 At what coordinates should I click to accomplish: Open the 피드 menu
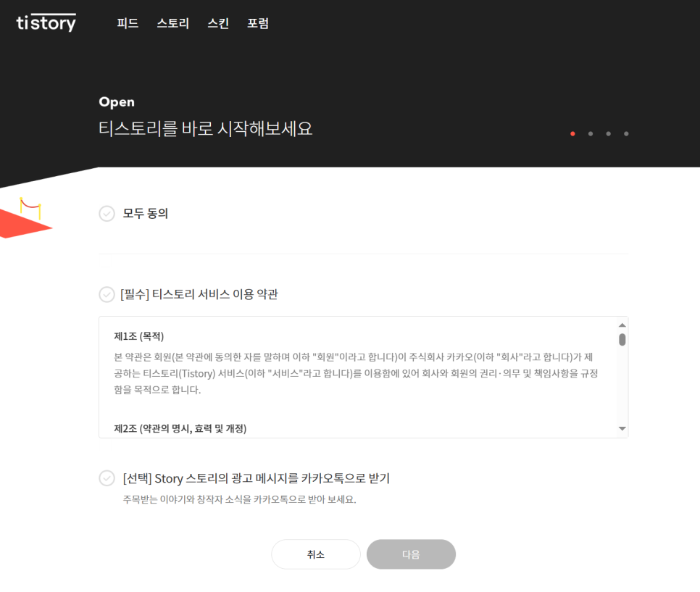tap(128, 23)
